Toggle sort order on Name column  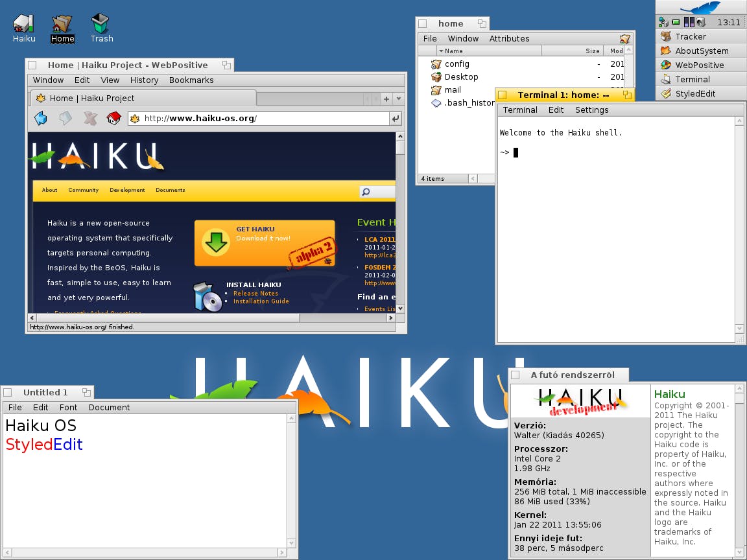[489, 51]
